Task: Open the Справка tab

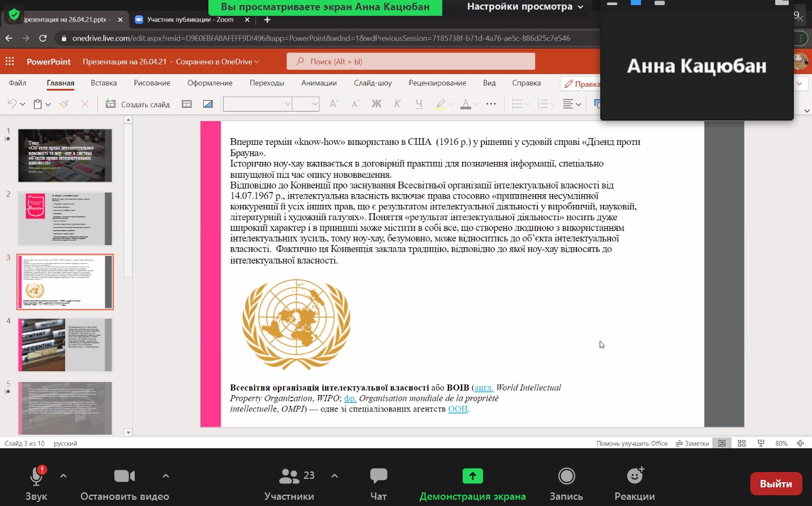Action: [x=526, y=83]
